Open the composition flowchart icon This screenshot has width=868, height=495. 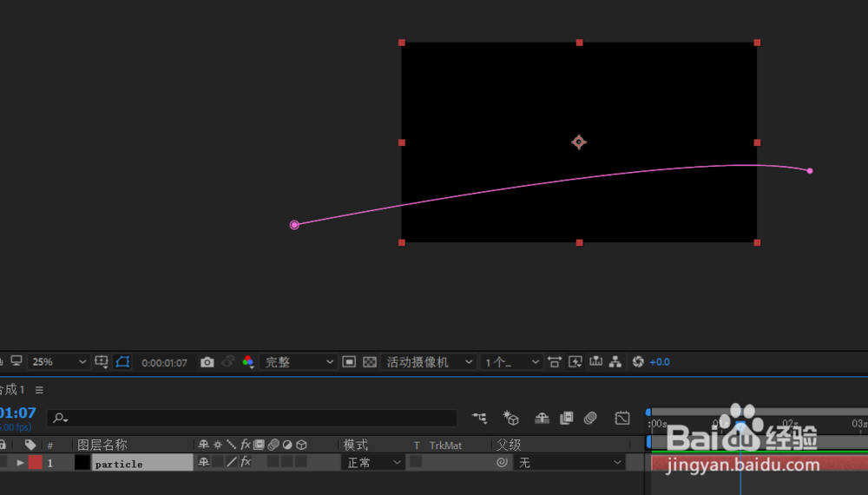click(615, 361)
